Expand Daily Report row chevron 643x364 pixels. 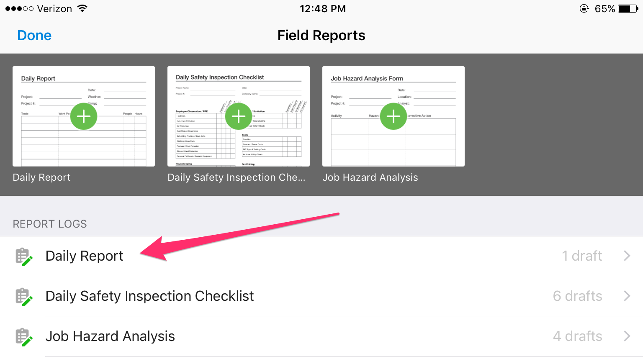click(627, 256)
